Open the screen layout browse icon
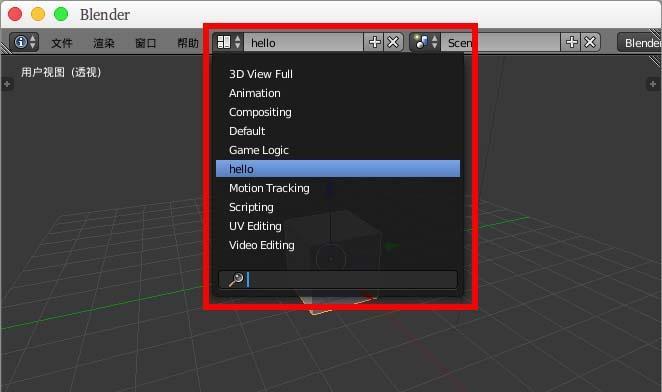Viewport: 662px width, 392px height. (x=228, y=42)
